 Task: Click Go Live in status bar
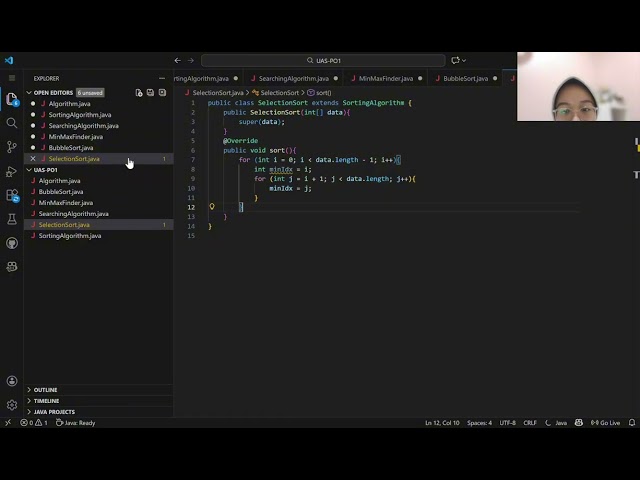click(605, 423)
